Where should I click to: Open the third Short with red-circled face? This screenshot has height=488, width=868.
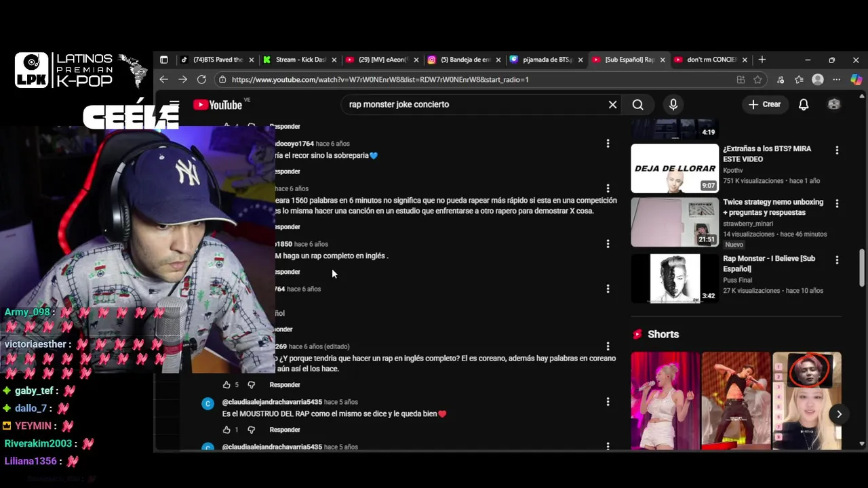click(806, 401)
